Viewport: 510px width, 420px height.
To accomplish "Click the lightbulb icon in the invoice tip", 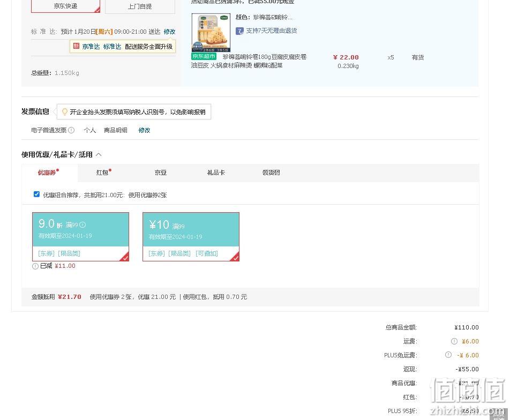I will click(x=65, y=112).
